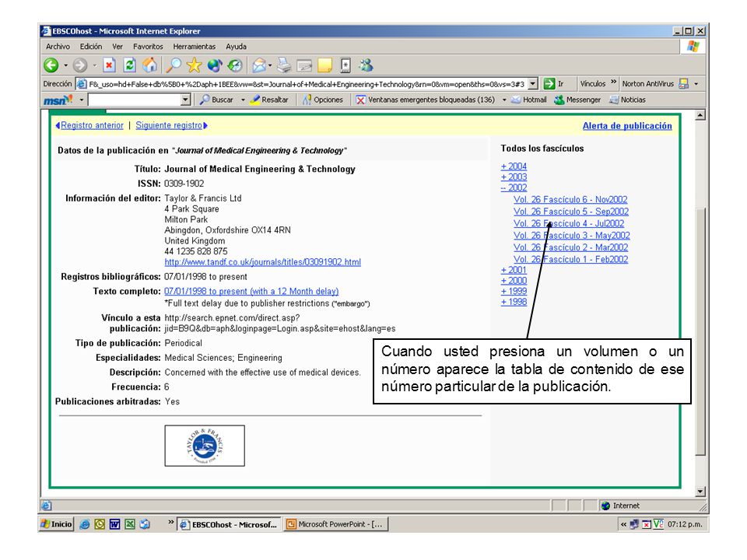Viewport: 747px width, 560px height.
Task: Open the Media globe icon
Action: pyautogui.click(x=215, y=65)
